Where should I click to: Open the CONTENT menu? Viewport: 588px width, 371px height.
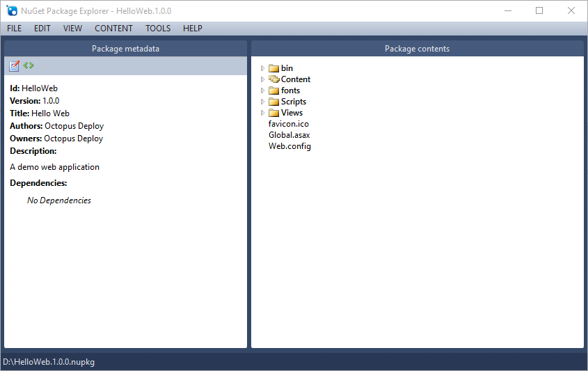click(x=113, y=29)
